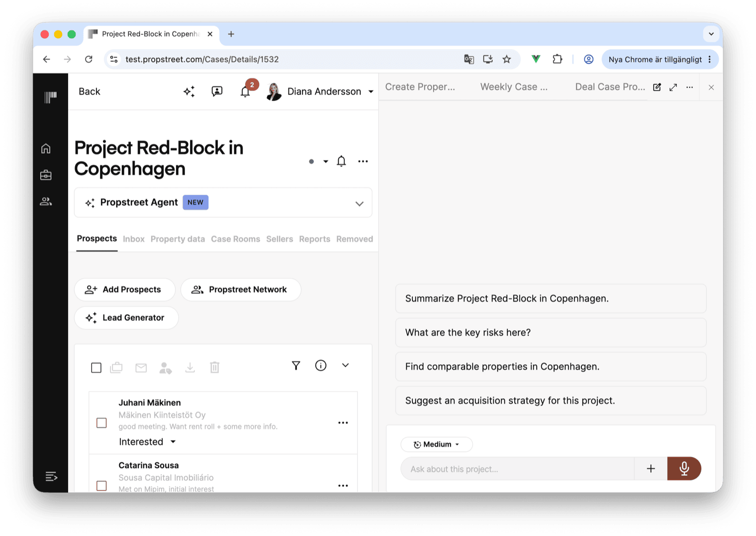The image size is (756, 536).
Task: Switch to the Sellers tab
Action: tap(280, 239)
